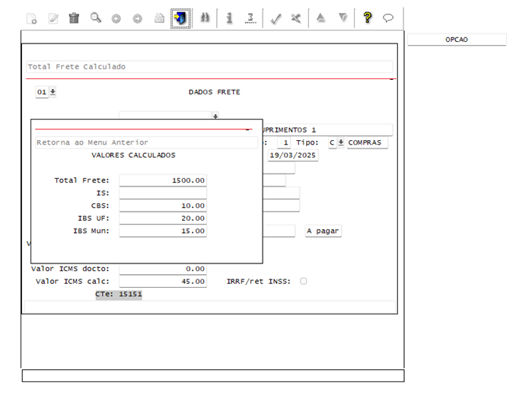Click the IBS Mun 15.00 field
The width and height of the screenshot is (532, 402).
pyautogui.click(x=163, y=231)
